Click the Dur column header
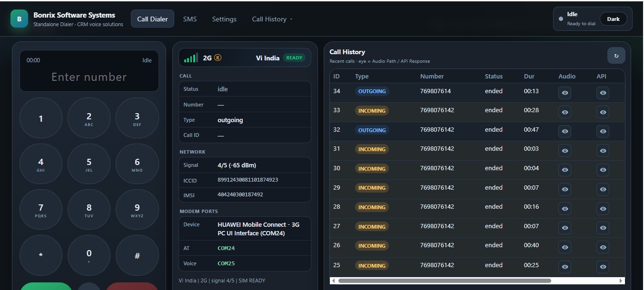The height and width of the screenshot is (290, 644). coord(529,76)
